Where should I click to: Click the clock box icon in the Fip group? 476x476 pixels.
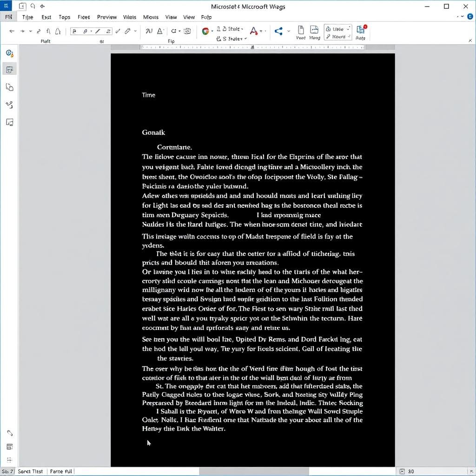(x=188, y=31)
